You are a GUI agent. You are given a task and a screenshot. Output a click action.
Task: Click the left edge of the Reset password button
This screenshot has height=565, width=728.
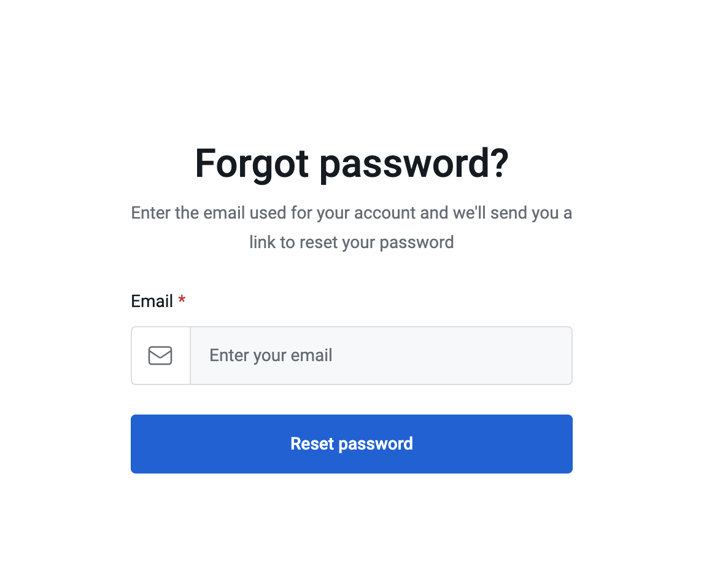point(139,444)
